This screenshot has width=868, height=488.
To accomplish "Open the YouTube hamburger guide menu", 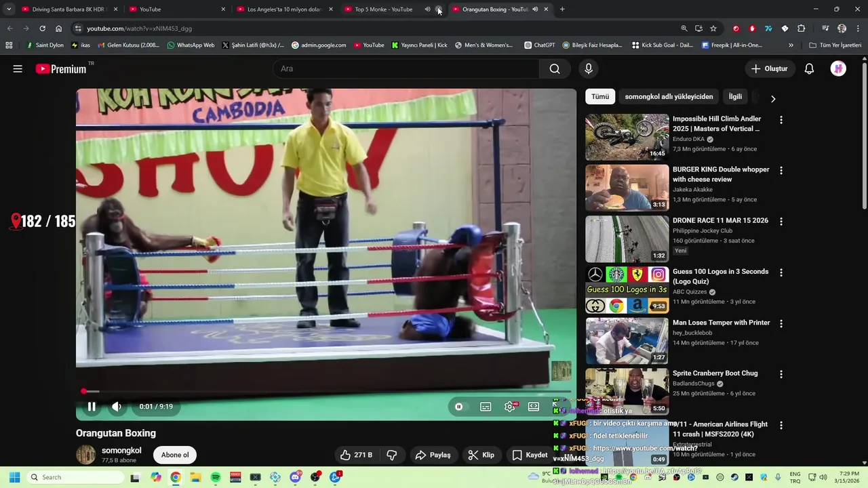I will (x=18, y=68).
